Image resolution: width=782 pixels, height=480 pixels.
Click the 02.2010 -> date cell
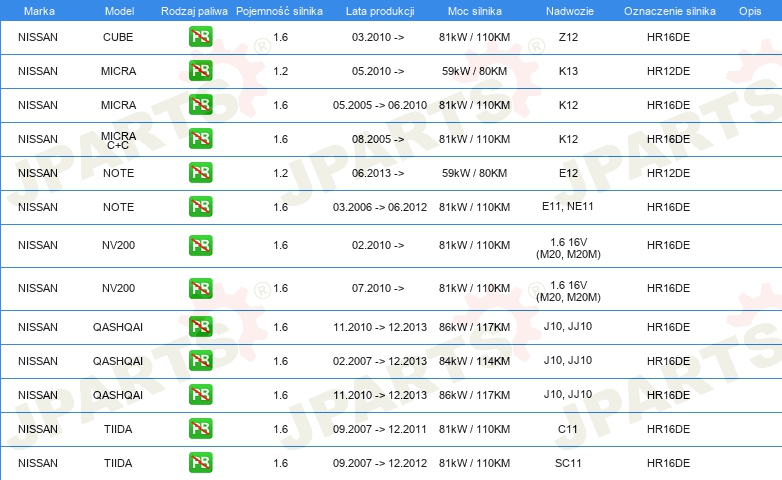(378, 245)
